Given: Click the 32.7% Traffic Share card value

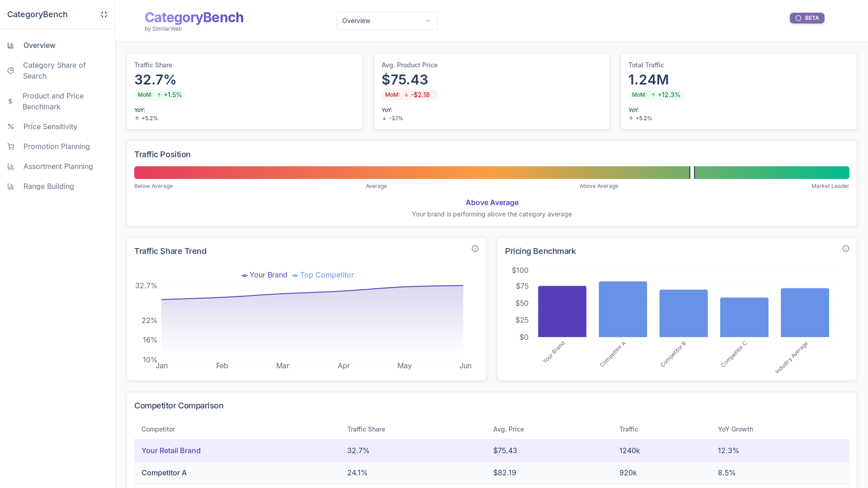Looking at the screenshot, I should click(x=155, y=80).
